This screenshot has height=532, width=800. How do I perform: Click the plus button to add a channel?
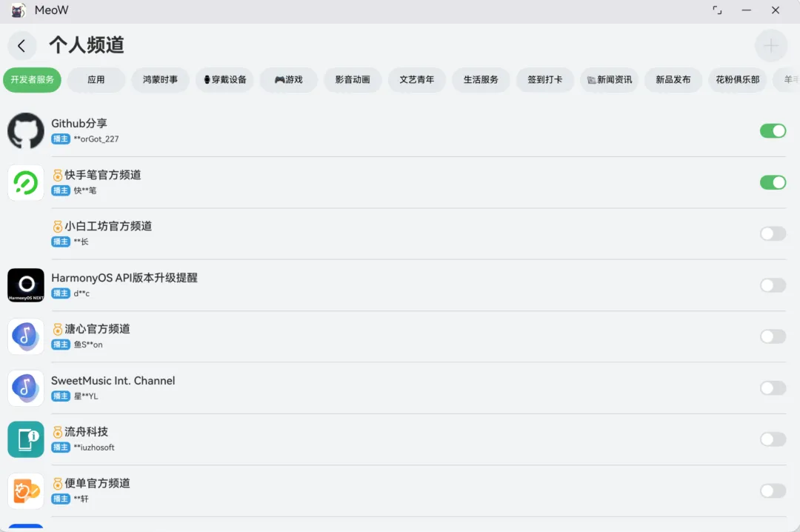click(x=770, y=46)
